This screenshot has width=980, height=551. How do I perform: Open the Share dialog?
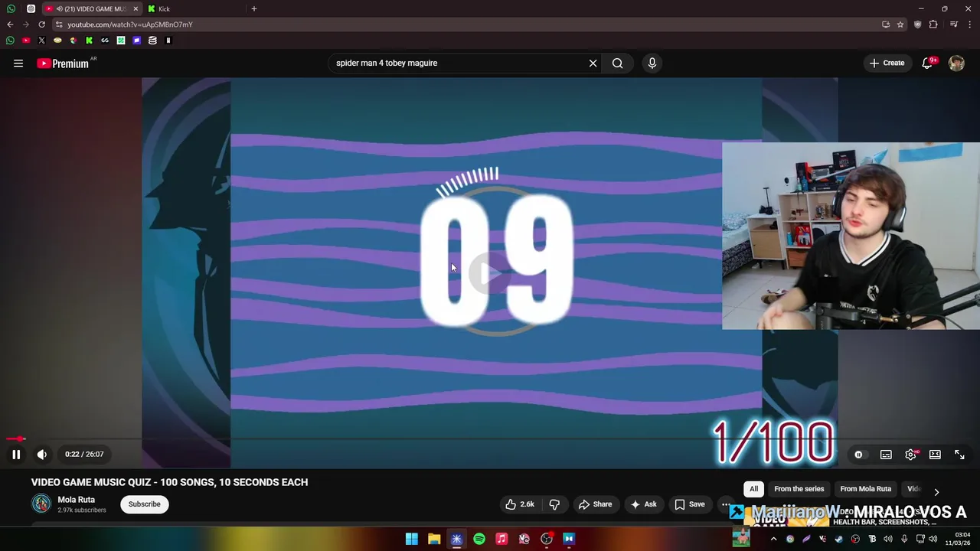tap(595, 504)
